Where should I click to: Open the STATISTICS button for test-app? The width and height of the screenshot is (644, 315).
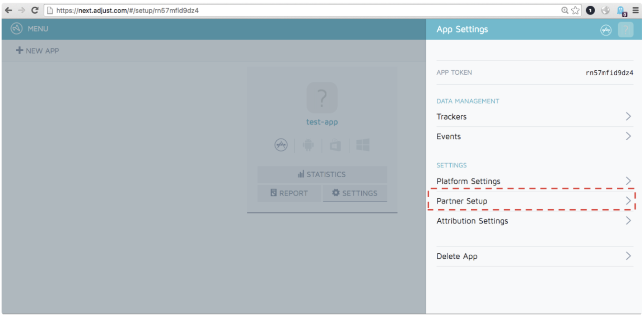322,174
